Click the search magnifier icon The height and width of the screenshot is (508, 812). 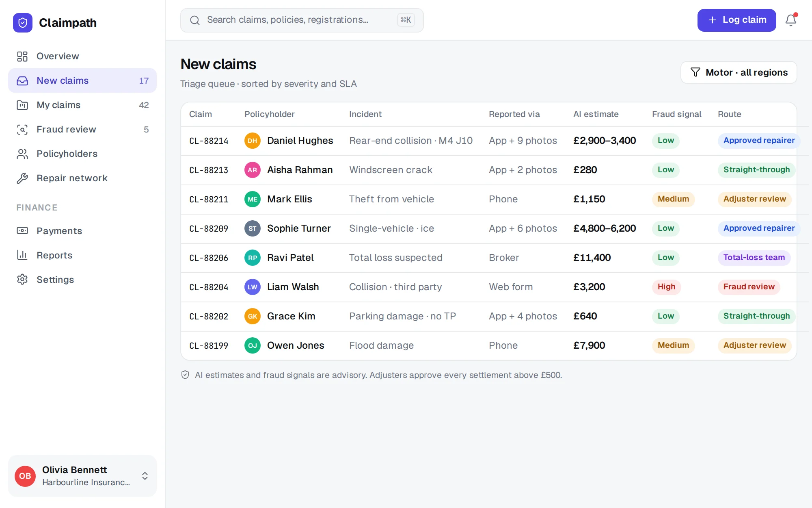[195, 20]
